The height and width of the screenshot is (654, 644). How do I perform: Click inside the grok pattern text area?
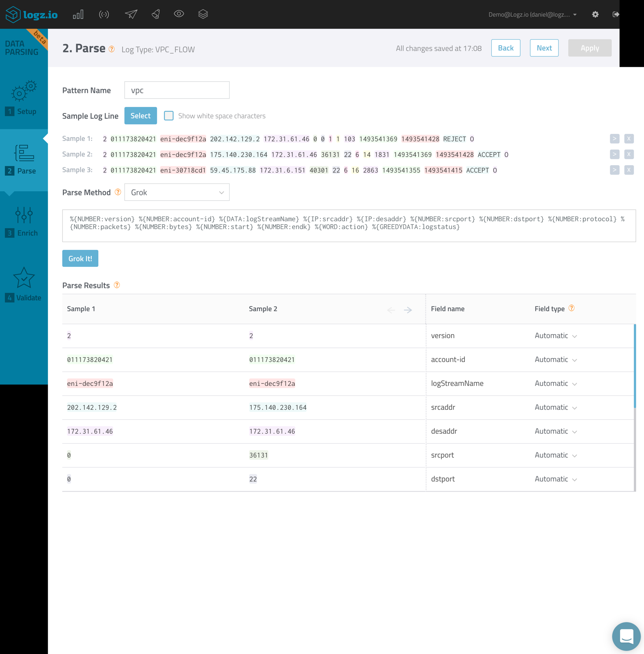pos(349,226)
